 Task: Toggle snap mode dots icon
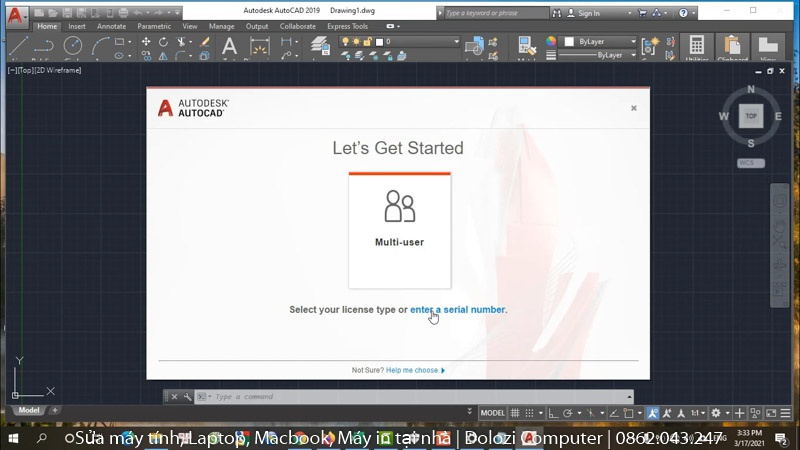(530, 413)
